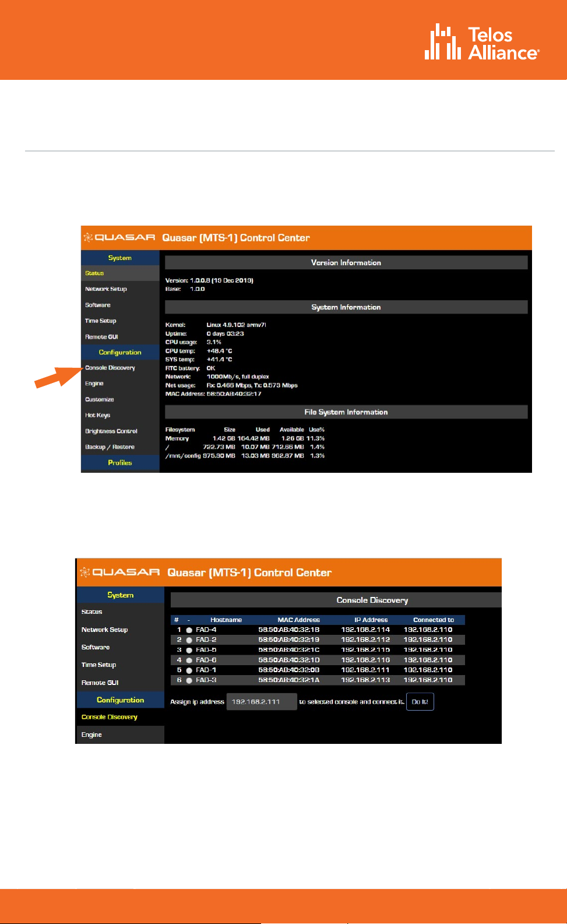Click the IP Address column header
This screenshot has width=567, height=924.
[x=371, y=620]
